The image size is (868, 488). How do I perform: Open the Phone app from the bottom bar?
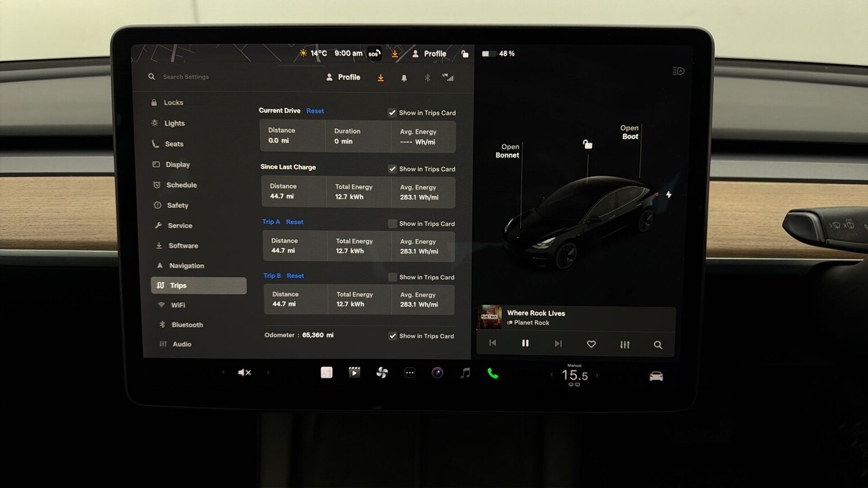(492, 374)
